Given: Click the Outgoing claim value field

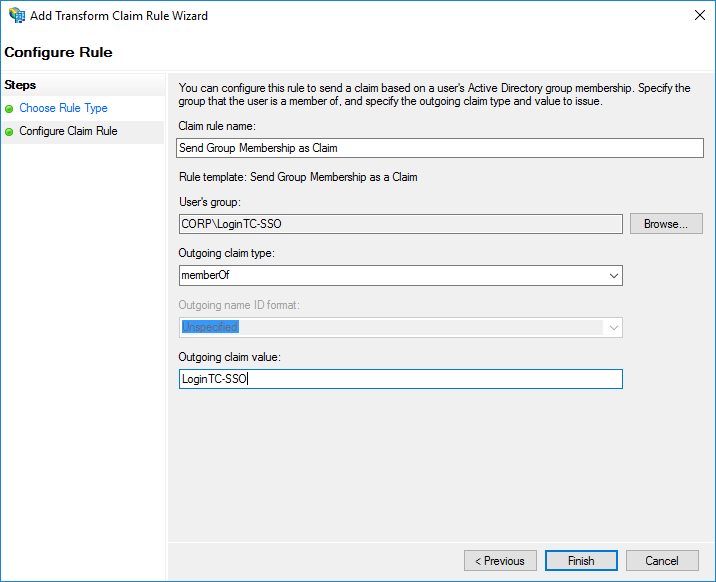Looking at the screenshot, I should coord(400,379).
